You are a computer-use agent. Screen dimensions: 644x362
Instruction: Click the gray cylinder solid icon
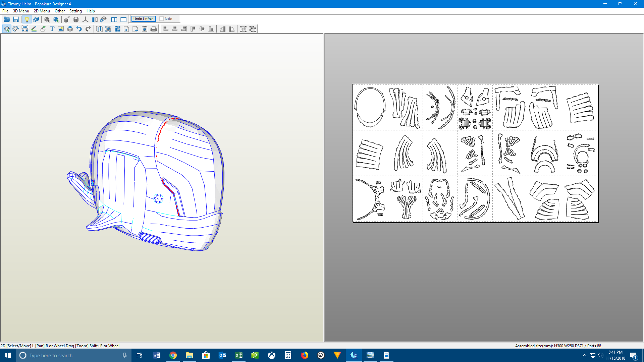(x=76, y=19)
